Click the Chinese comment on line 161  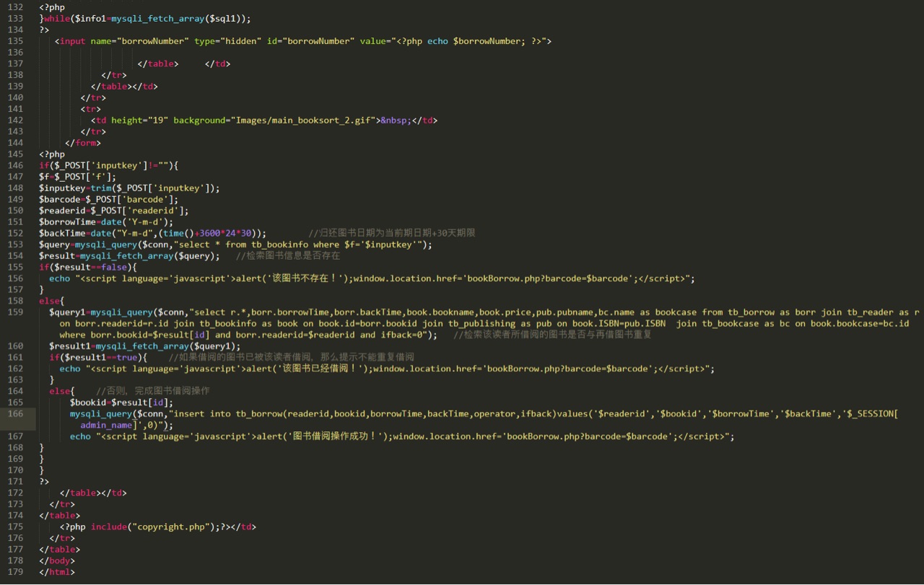coord(292,358)
